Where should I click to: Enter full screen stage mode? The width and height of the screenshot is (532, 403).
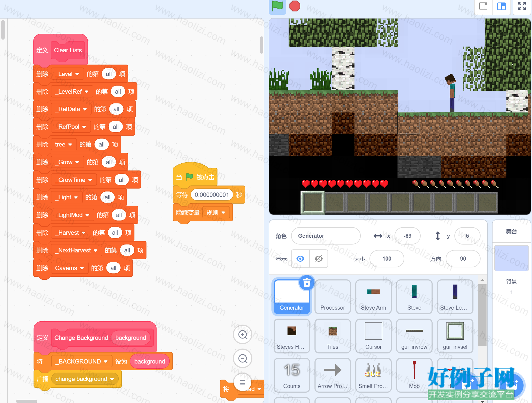(522, 6)
